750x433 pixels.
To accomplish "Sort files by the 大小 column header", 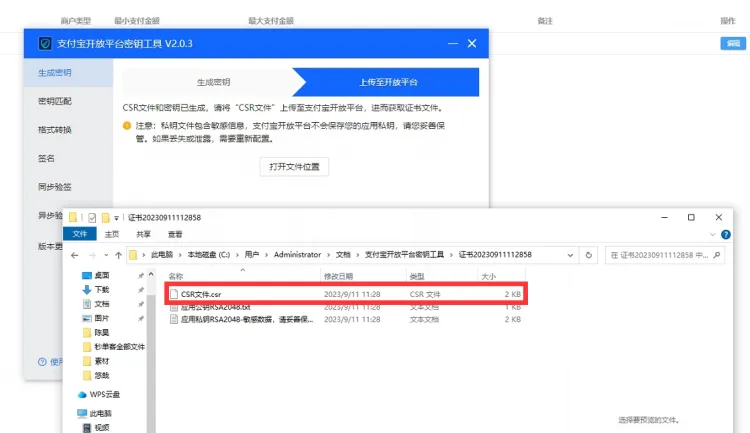I will pos(488,277).
